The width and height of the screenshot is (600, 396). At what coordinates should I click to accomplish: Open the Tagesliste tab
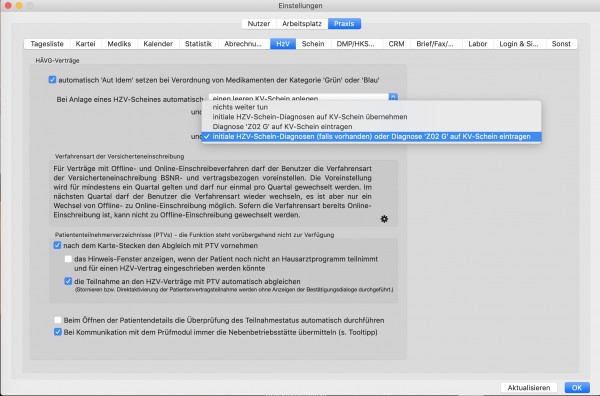pos(47,44)
